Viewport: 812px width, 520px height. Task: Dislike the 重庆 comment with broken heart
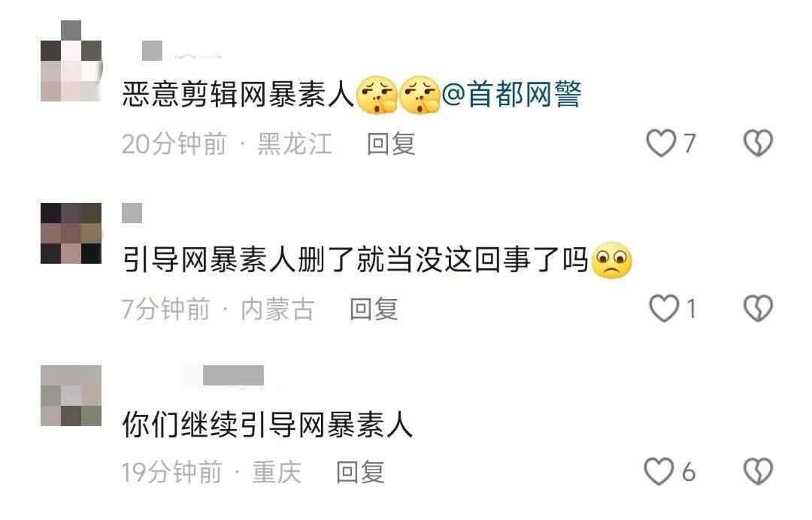[x=758, y=471]
